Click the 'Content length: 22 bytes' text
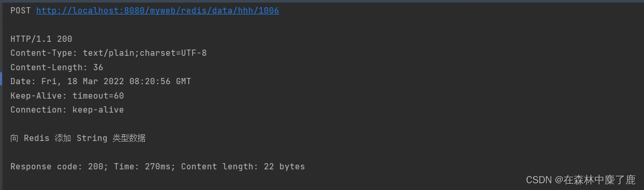644x190 pixels. tap(243, 167)
